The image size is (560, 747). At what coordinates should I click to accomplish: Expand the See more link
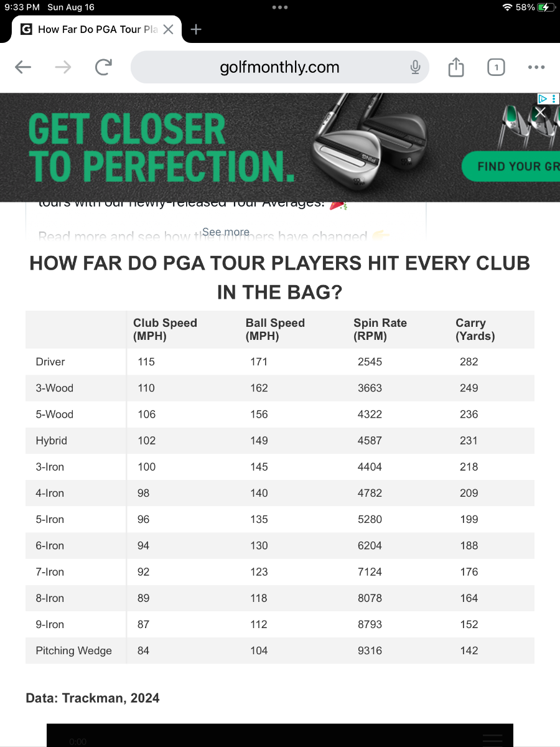point(226,232)
